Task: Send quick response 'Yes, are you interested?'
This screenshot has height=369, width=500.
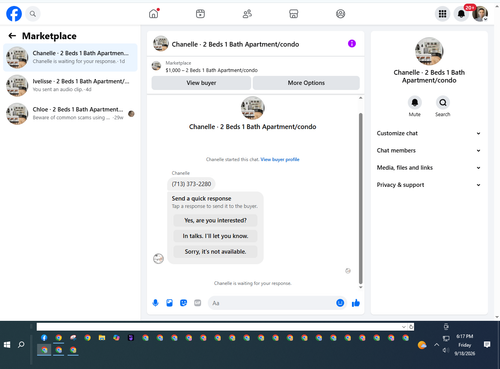Action: [215, 220]
